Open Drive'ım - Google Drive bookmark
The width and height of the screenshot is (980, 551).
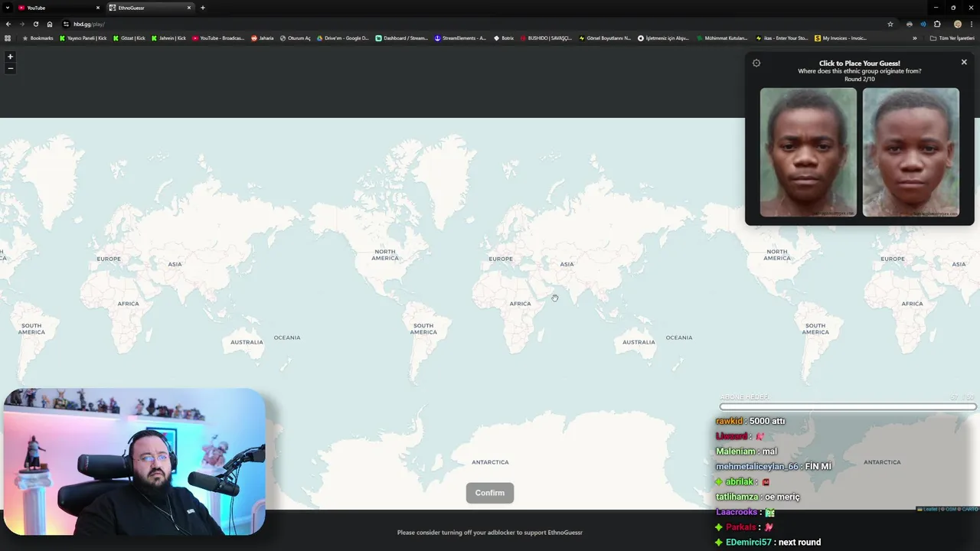coord(342,37)
